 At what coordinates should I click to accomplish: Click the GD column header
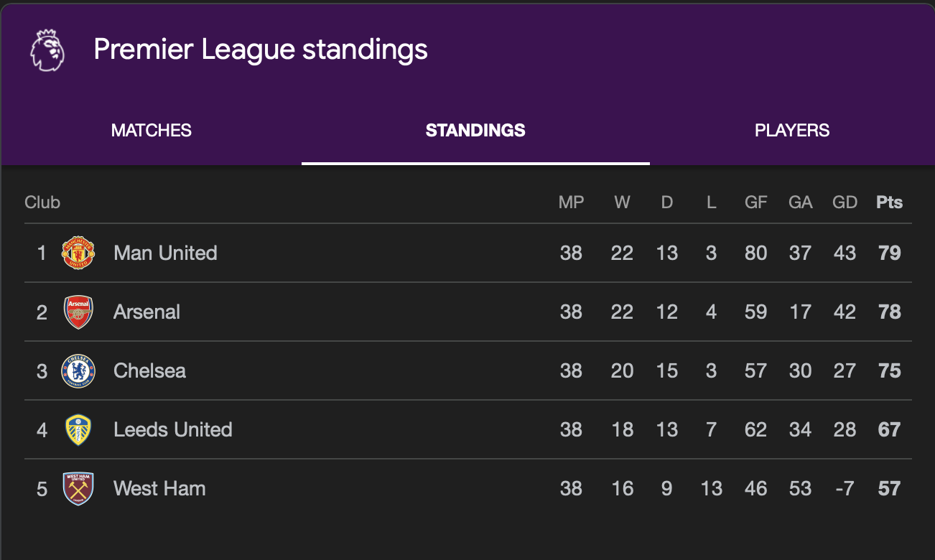(x=845, y=202)
